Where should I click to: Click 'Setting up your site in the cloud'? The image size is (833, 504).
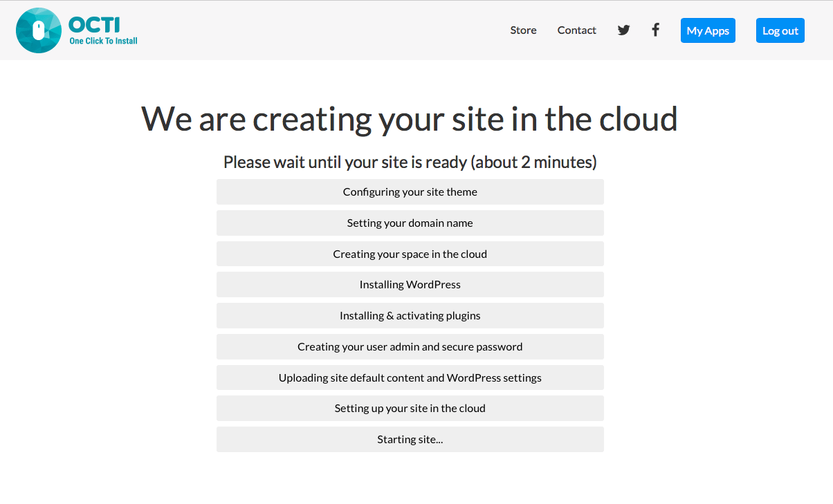click(410, 409)
